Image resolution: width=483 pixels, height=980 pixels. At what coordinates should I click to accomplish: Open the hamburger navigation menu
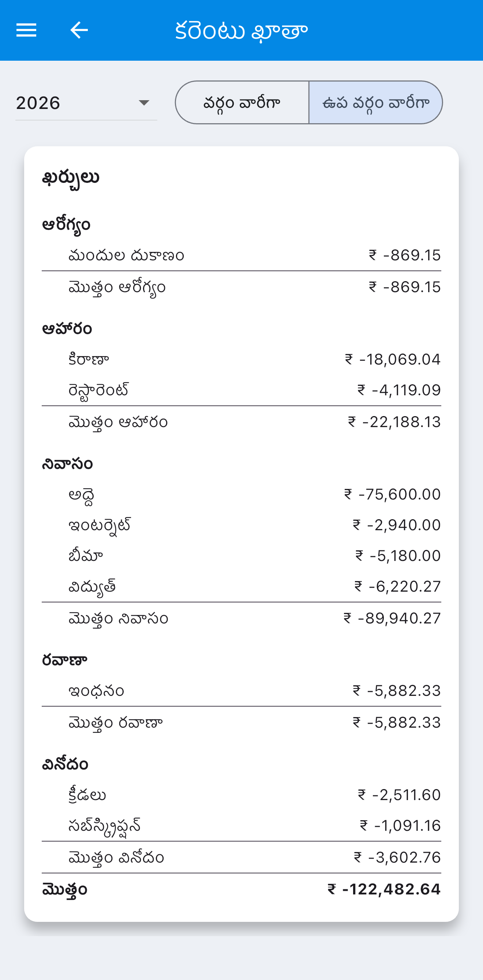point(26,30)
